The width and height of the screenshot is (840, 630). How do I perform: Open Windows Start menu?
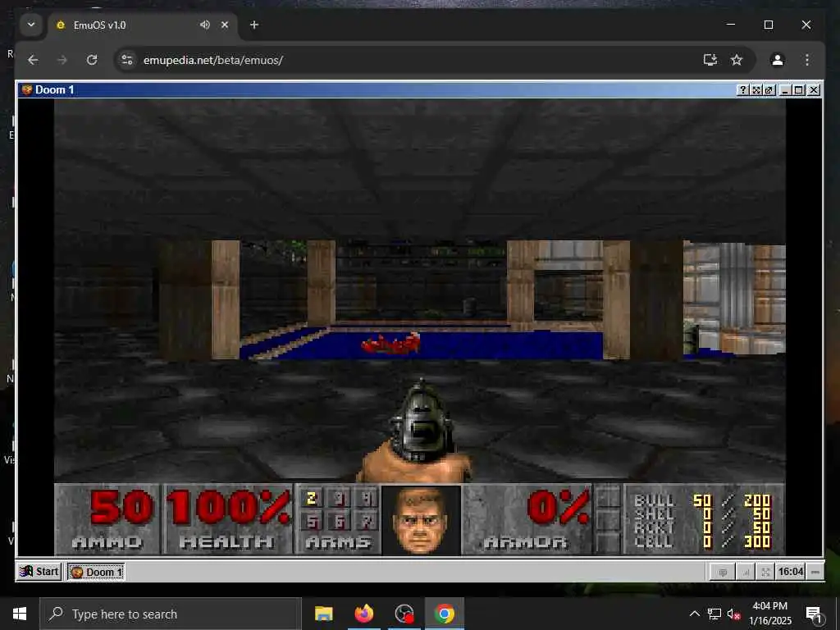(x=20, y=614)
